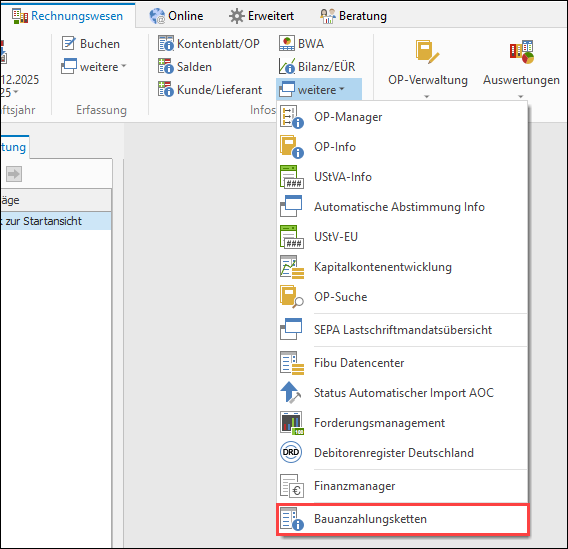Open the Rechnungswesen ribbon tab

[x=68, y=16]
